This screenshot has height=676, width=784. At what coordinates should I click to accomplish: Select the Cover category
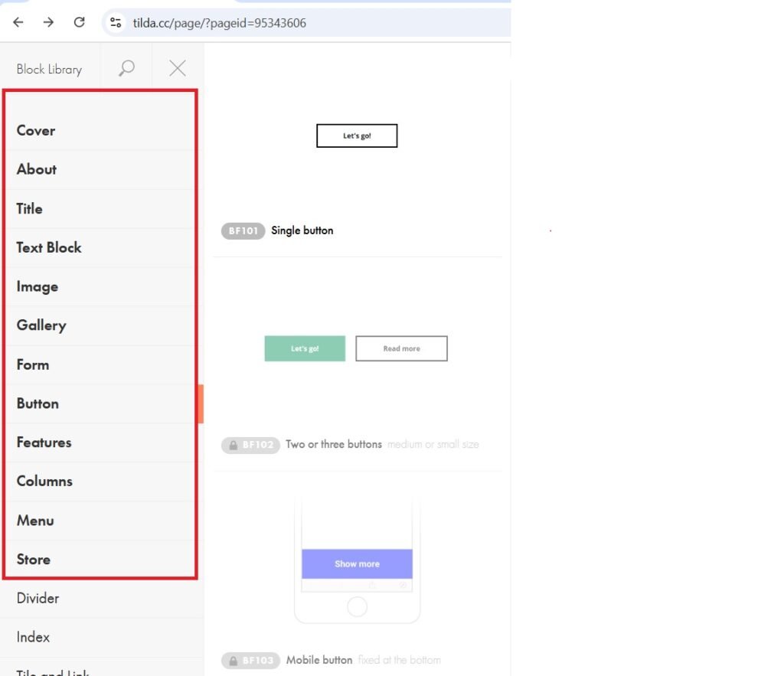[x=36, y=130]
